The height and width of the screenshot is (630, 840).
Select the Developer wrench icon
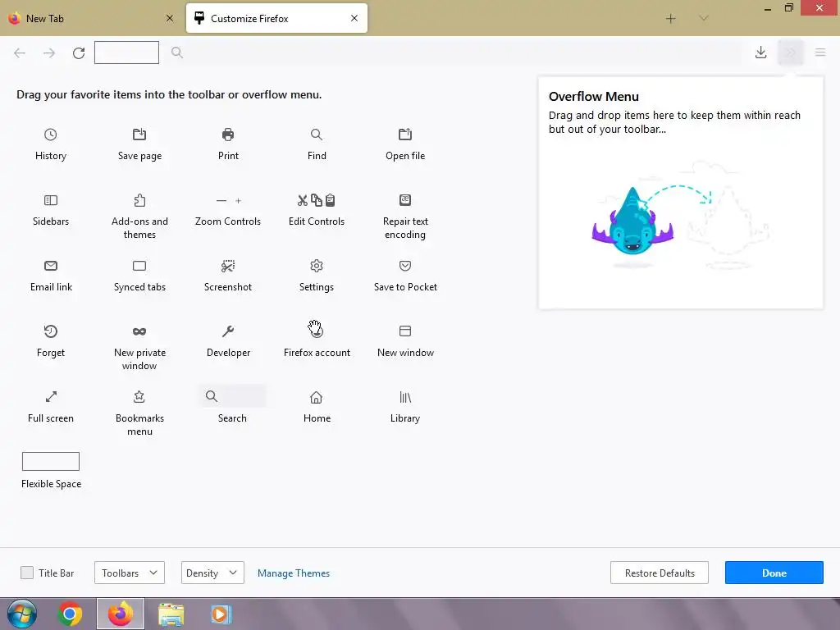[228, 331]
